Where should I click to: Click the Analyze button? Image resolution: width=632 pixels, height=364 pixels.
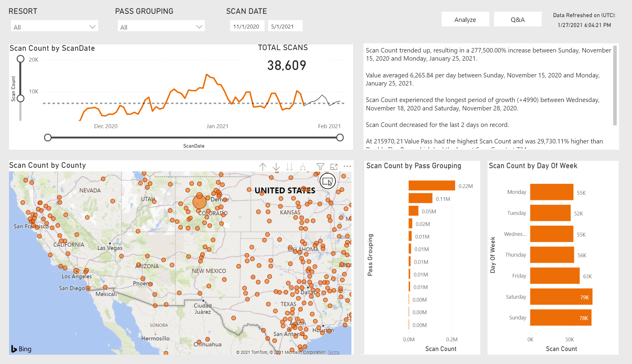click(x=465, y=20)
